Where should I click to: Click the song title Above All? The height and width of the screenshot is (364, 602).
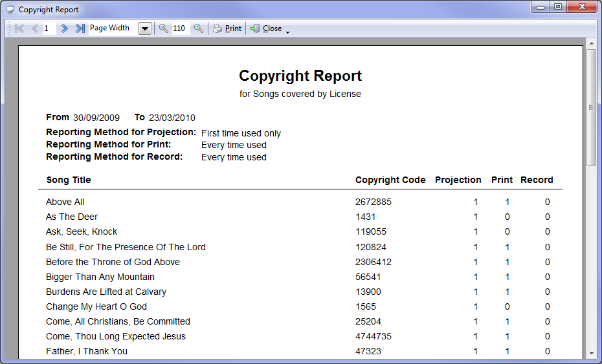[x=65, y=202]
